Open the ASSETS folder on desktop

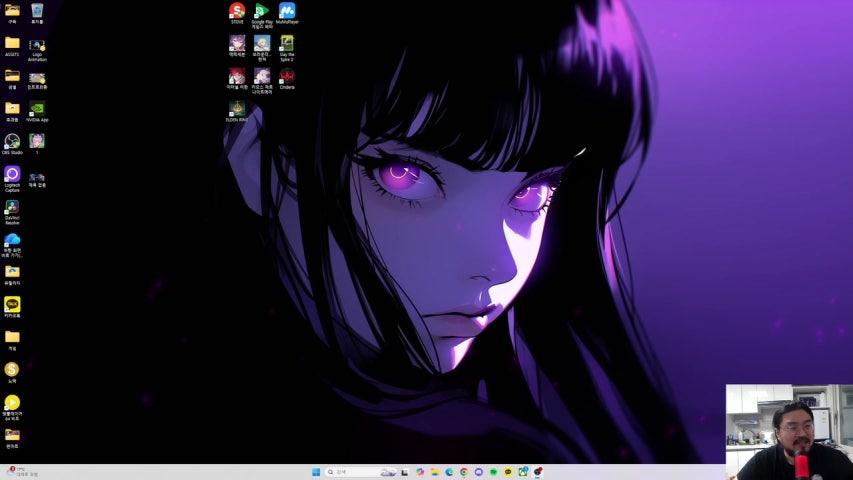click(12, 46)
